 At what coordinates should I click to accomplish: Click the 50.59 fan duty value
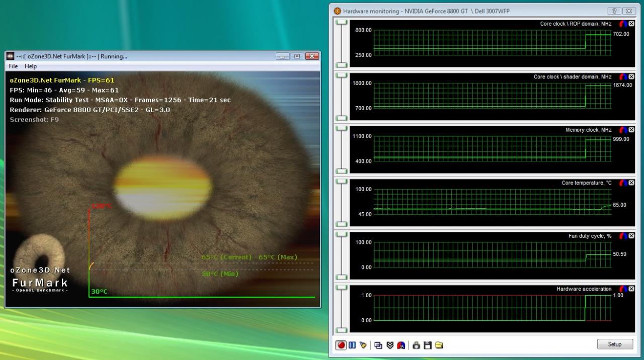click(x=619, y=254)
